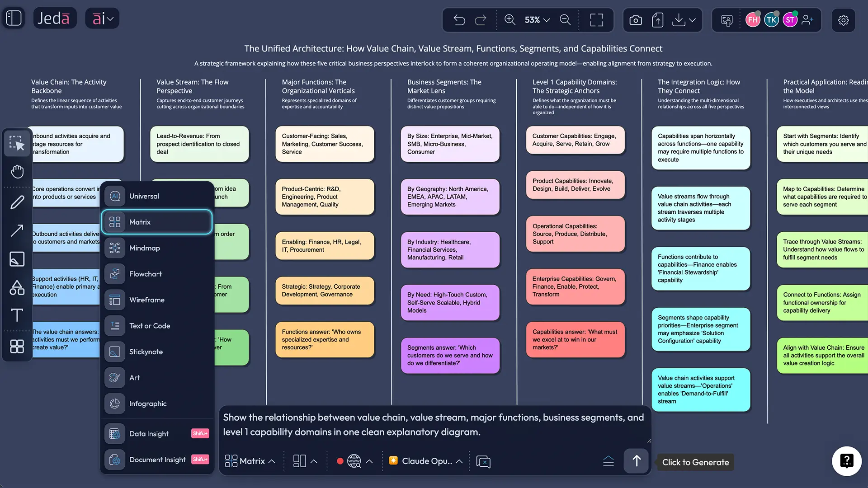Select Mindmap in the type menu
868x488 pixels.
click(145, 248)
